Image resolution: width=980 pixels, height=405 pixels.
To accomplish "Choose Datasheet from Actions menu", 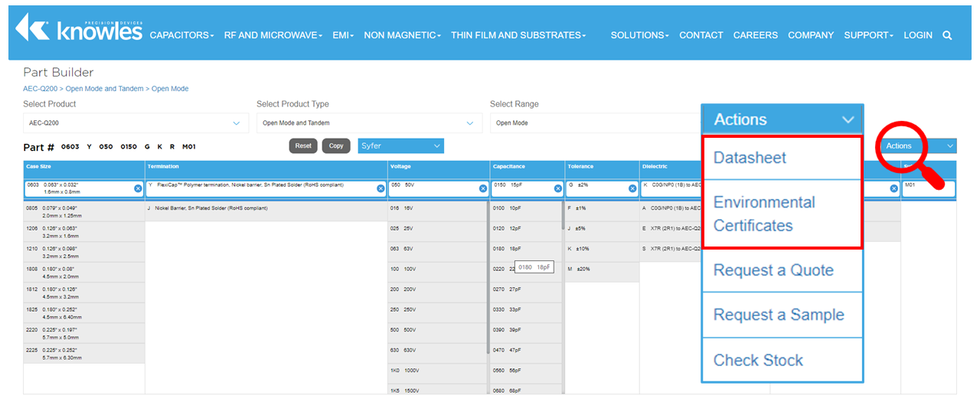I will [x=782, y=158].
